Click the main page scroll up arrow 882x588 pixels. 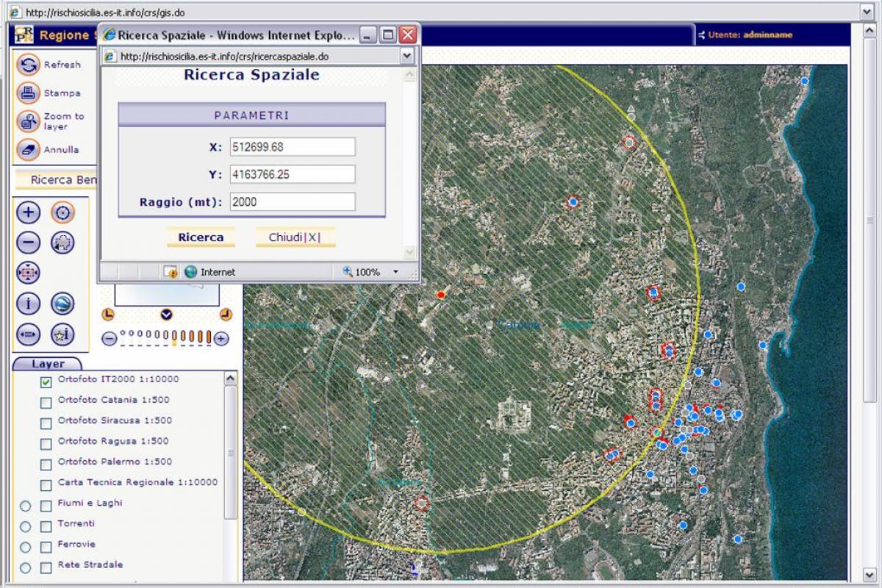[868, 31]
